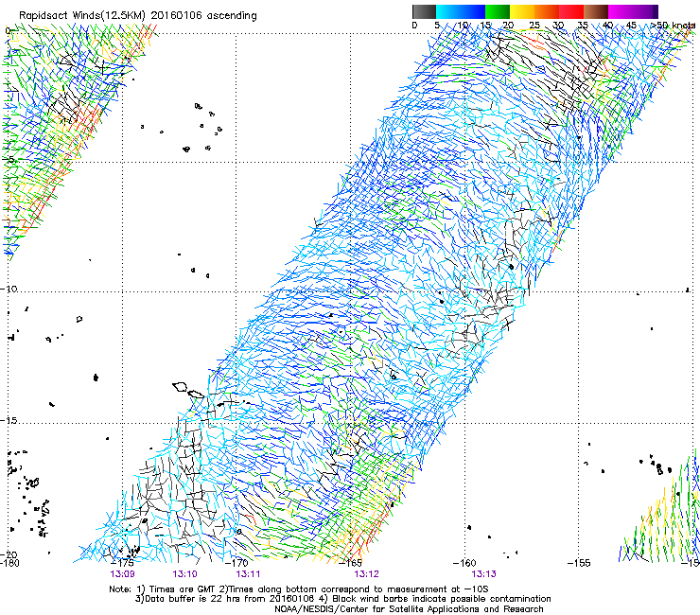700x615 pixels.
Task: Click the title 'Rapidscat Winds(12.5KM) 20160106 ascending'
Action: pyautogui.click(x=138, y=16)
